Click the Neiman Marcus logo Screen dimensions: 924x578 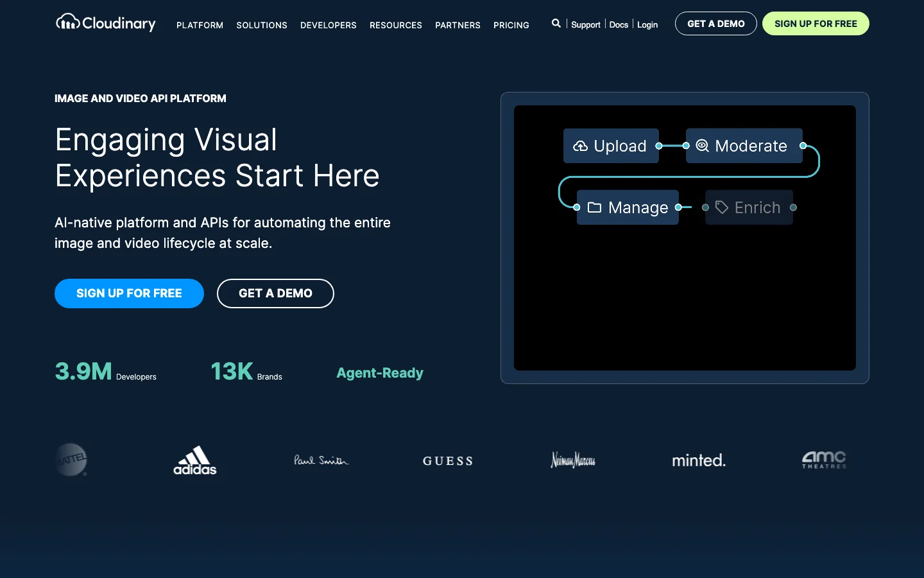[573, 460]
